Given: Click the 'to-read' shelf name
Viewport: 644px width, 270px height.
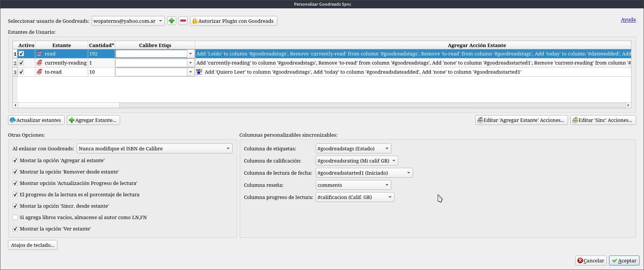Looking at the screenshot, I should 53,72.
